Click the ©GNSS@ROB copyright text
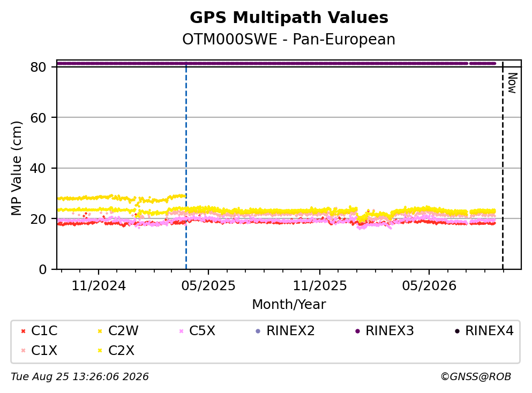The width and height of the screenshot is (532, 393). [x=476, y=377]
